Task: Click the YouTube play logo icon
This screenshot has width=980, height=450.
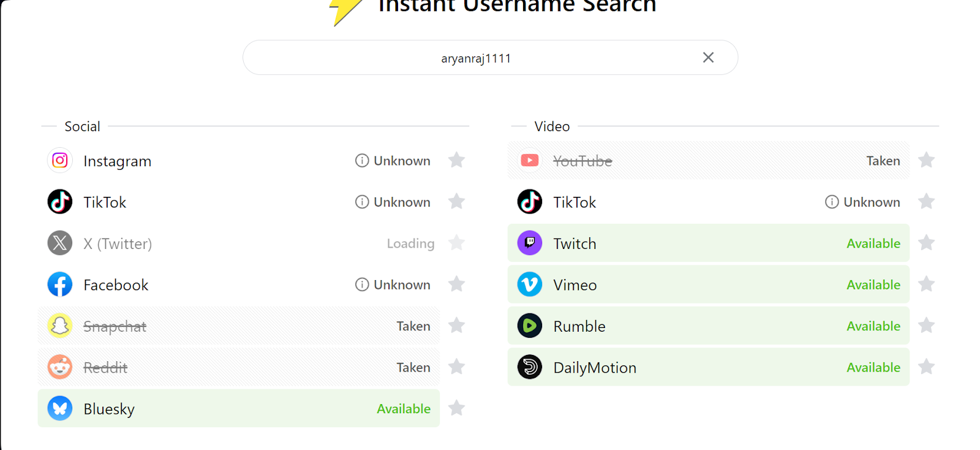Action: tap(530, 161)
